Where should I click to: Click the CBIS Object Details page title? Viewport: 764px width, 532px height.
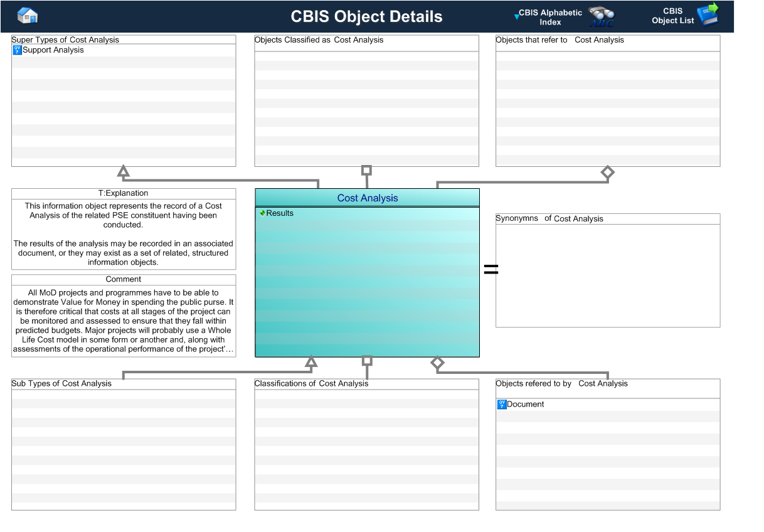tap(367, 17)
